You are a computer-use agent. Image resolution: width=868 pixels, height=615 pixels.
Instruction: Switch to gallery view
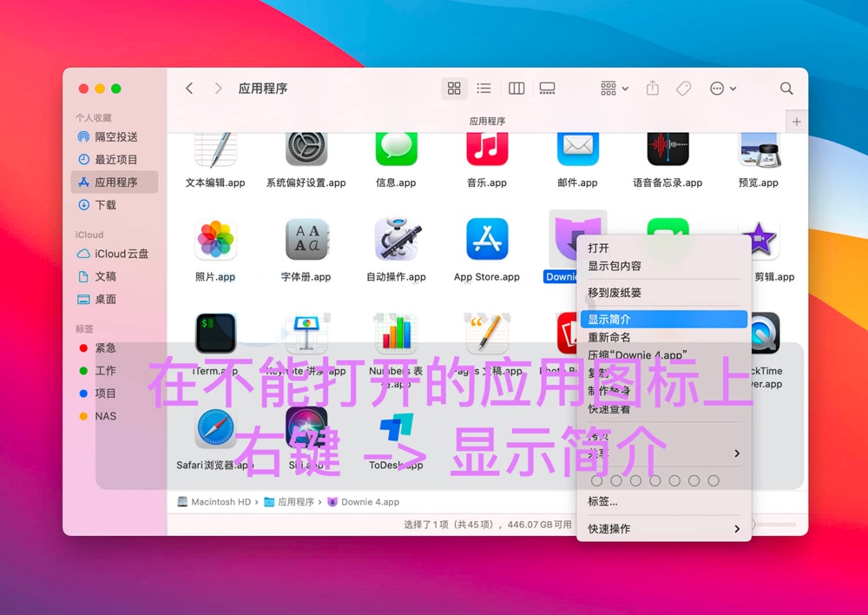[547, 88]
